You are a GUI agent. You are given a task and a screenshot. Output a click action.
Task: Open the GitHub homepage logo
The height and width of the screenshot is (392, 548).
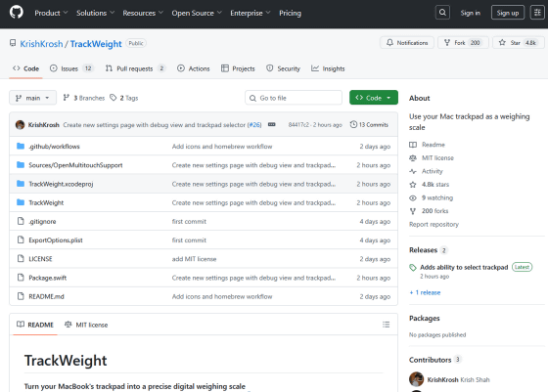click(16, 13)
